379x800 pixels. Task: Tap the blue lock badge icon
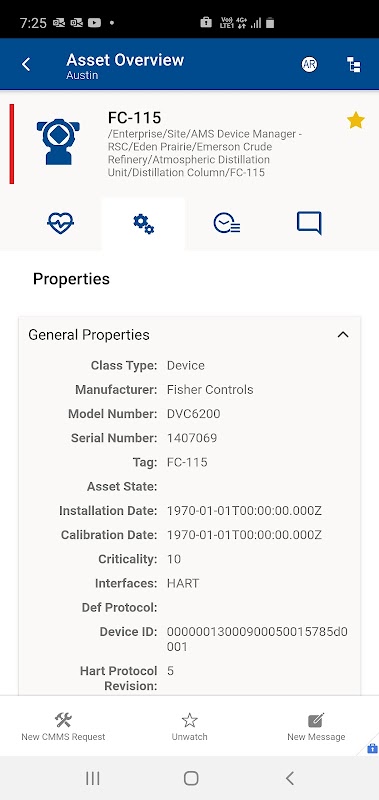(x=372, y=748)
